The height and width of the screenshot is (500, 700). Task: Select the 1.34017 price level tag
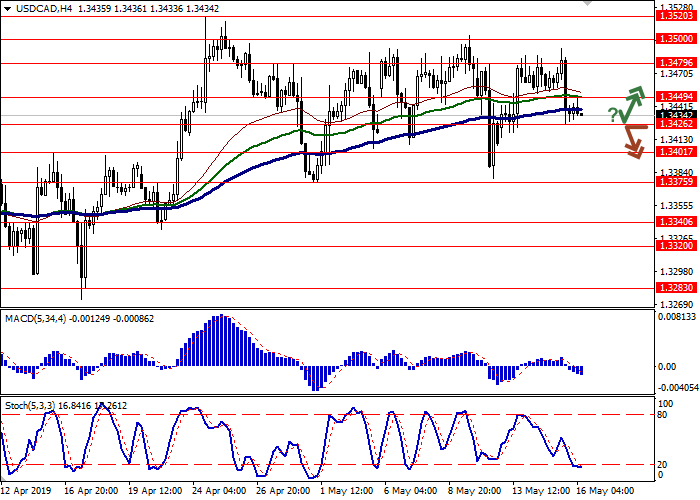pos(674,152)
